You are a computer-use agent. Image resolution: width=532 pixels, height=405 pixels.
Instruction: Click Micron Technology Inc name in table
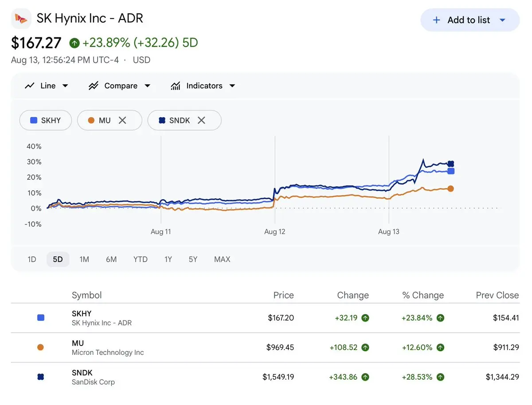108,353
